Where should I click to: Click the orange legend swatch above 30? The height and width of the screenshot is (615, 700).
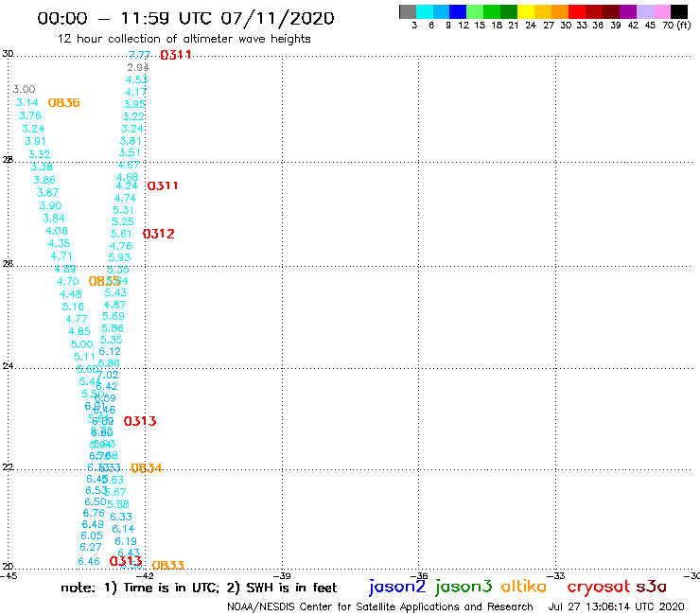[x=560, y=11]
